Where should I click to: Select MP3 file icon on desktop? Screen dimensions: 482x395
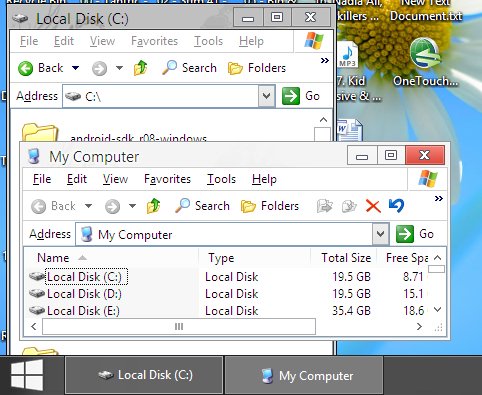[347, 54]
